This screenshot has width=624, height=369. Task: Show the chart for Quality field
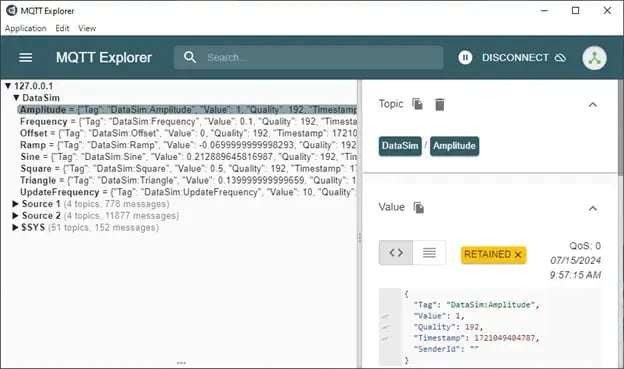pyautogui.click(x=385, y=328)
